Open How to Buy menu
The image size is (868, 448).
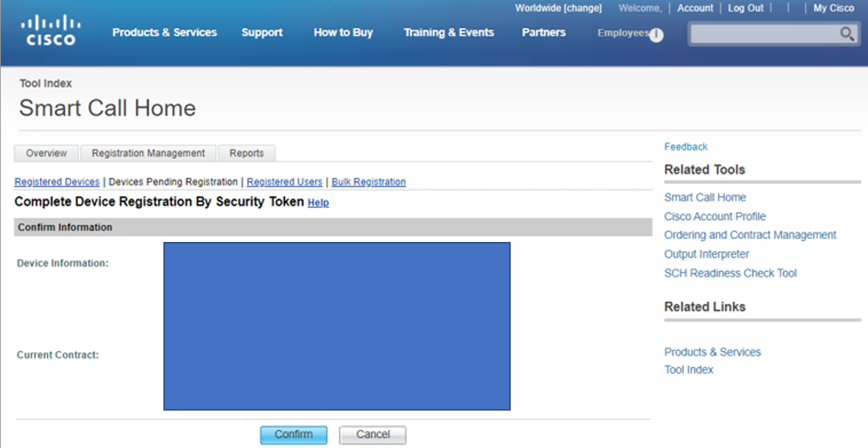343,32
